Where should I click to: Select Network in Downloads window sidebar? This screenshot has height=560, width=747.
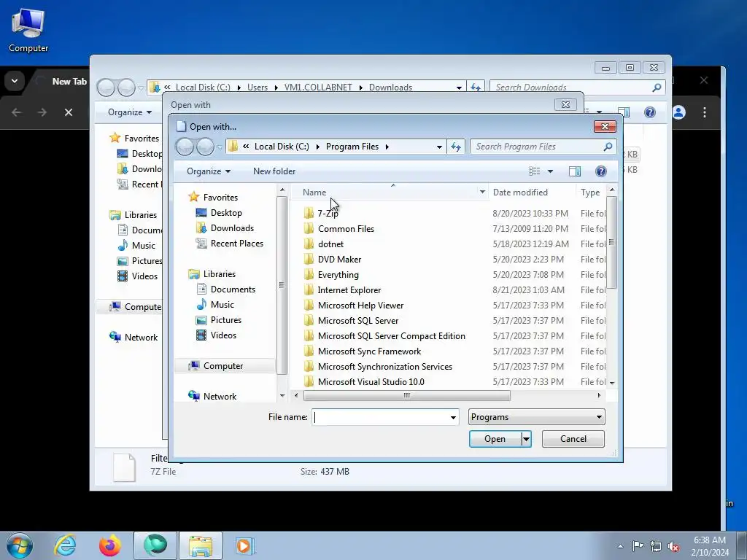(x=134, y=337)
